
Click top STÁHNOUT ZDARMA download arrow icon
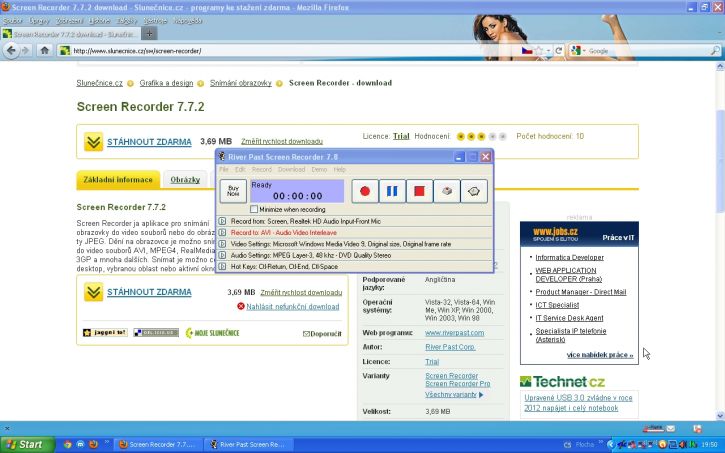pos(93,141)
